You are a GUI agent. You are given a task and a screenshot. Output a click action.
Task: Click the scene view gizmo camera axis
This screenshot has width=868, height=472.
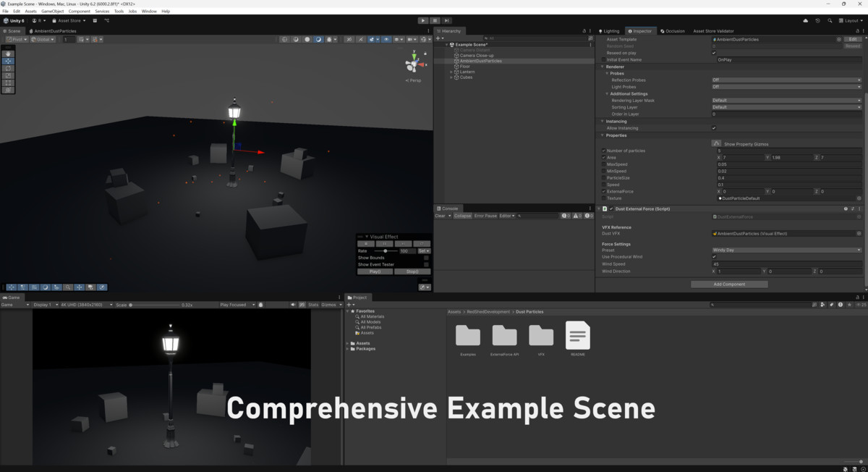click(x=414, y=62)
